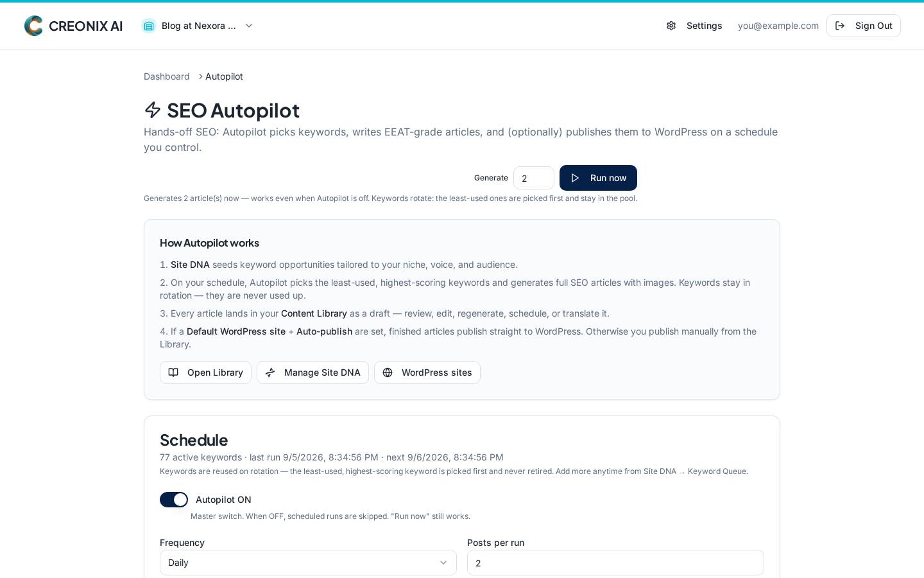This screenshot has height=578, width=924.
Task: Click the Creonix AI logo icon
Action: 33,26
